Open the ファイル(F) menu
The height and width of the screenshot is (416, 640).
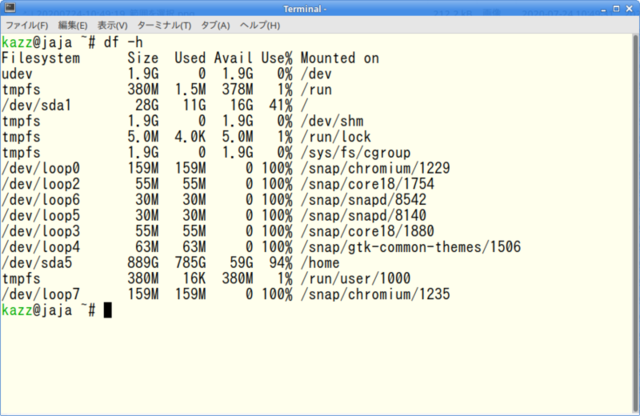27,25
